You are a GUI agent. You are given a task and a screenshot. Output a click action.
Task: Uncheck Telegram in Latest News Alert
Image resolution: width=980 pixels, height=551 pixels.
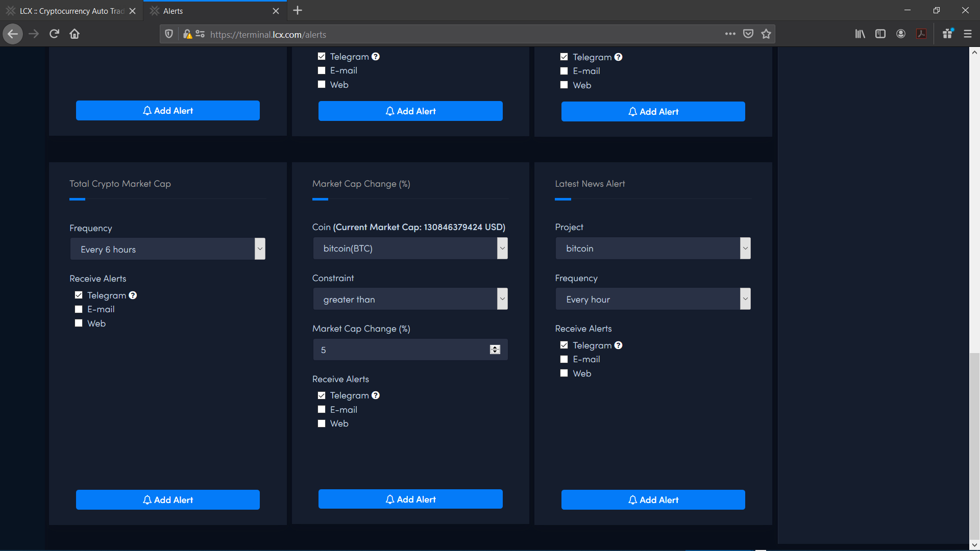coord(564,345)
